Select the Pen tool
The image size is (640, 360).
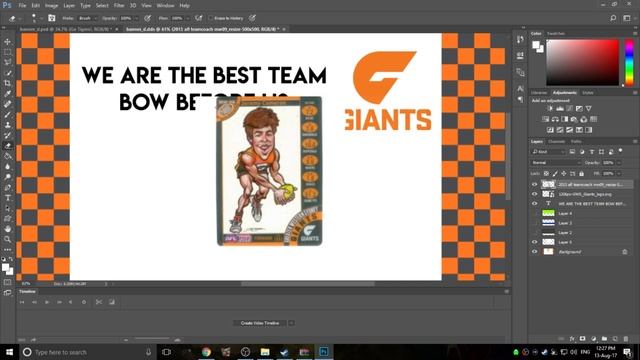[7, 187]
